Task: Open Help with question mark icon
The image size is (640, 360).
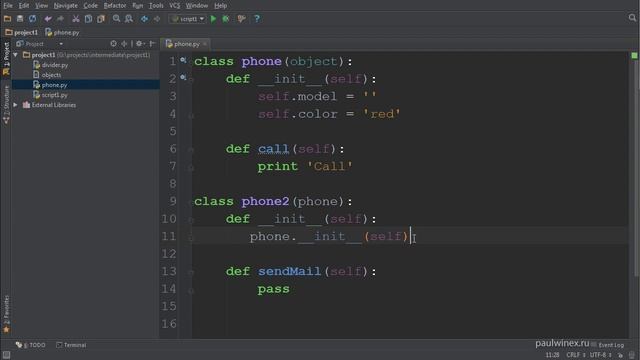Action: point(257,19)
